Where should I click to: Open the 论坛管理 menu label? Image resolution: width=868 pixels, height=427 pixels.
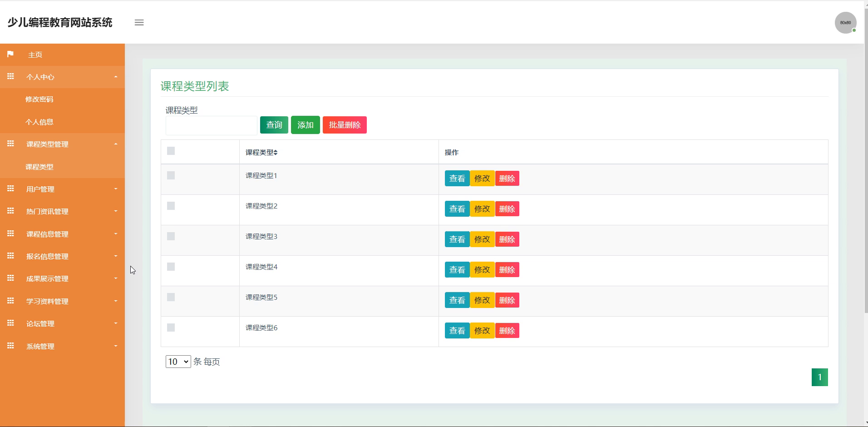coord(40,323)
